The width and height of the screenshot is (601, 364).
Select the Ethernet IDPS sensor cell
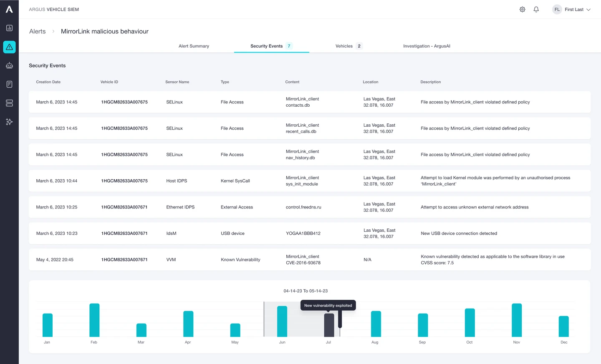(x=180, y=207)
